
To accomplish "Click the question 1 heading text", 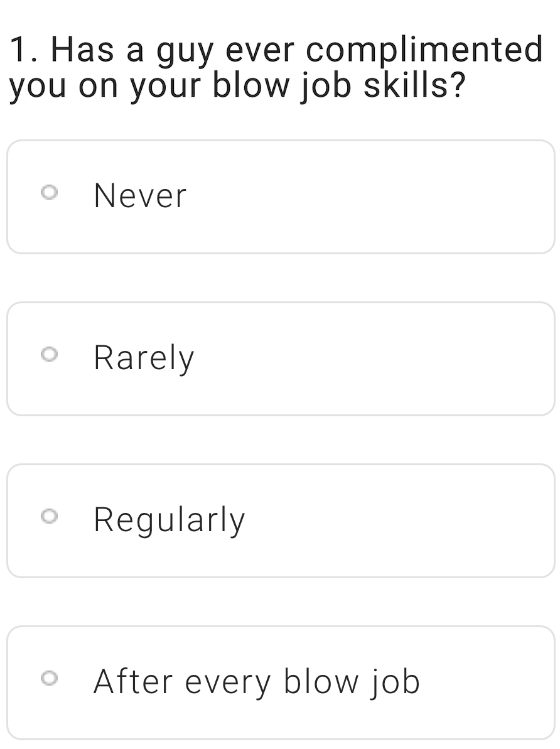I will (276, 68).
